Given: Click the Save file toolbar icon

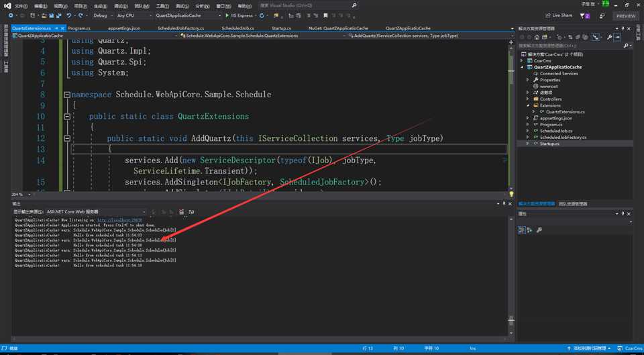Looking at the screenshot, I should pos(52,15).
